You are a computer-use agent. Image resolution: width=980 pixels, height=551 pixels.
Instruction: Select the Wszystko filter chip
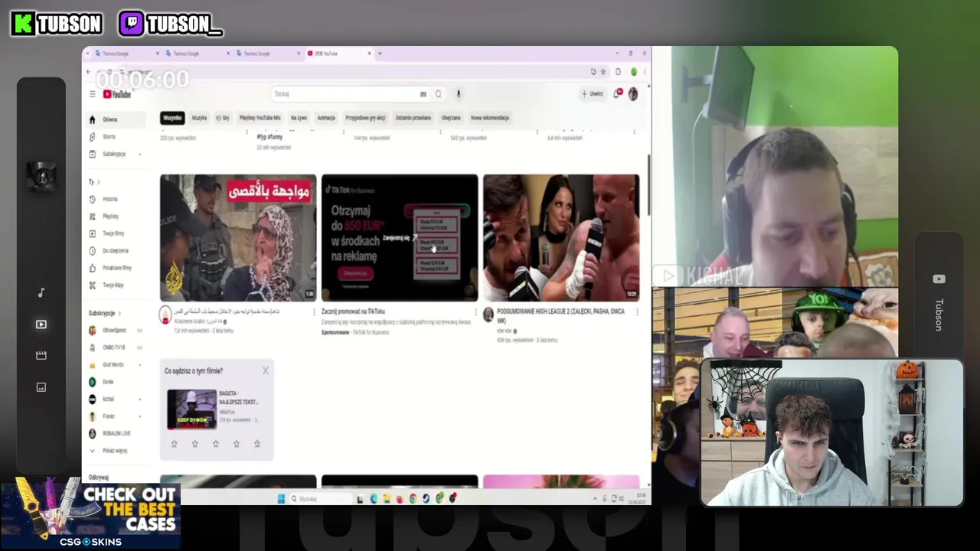[x=172, y=118]
